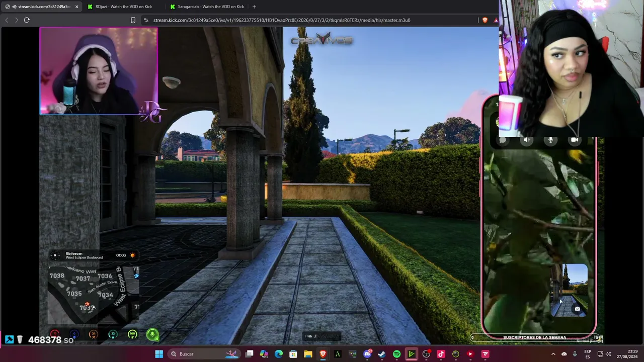Open Steam from the taskbar
Viewport: 644px width, 362px height.
[x=382, y=354]
